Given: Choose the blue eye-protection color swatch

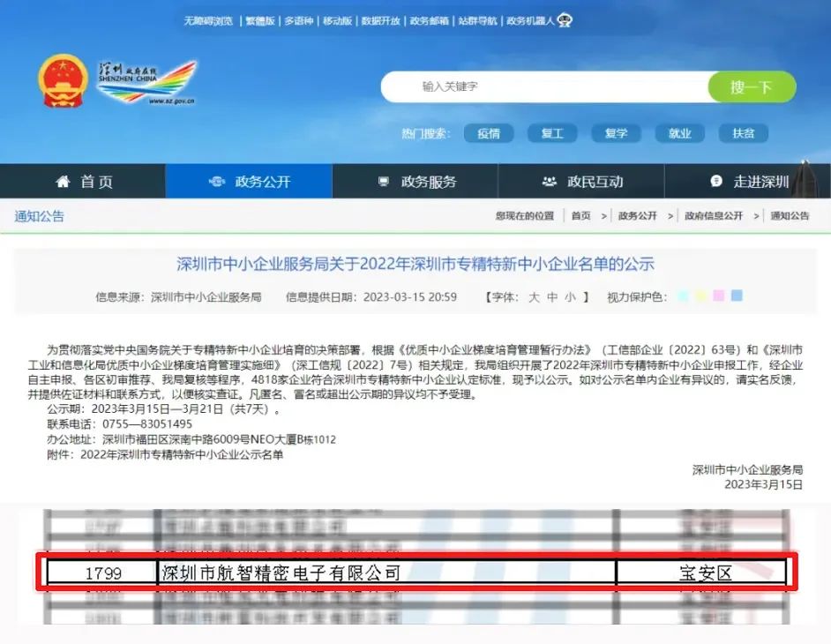Looking at the screenshot, I should (x=737, y=296).
